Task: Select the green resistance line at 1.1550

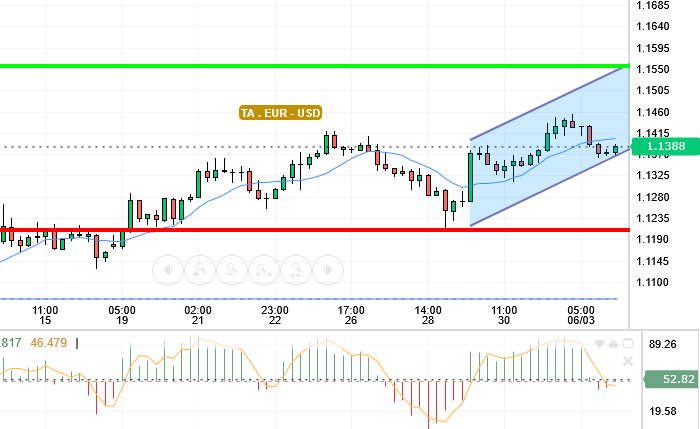Action: [x=314, y=66]
